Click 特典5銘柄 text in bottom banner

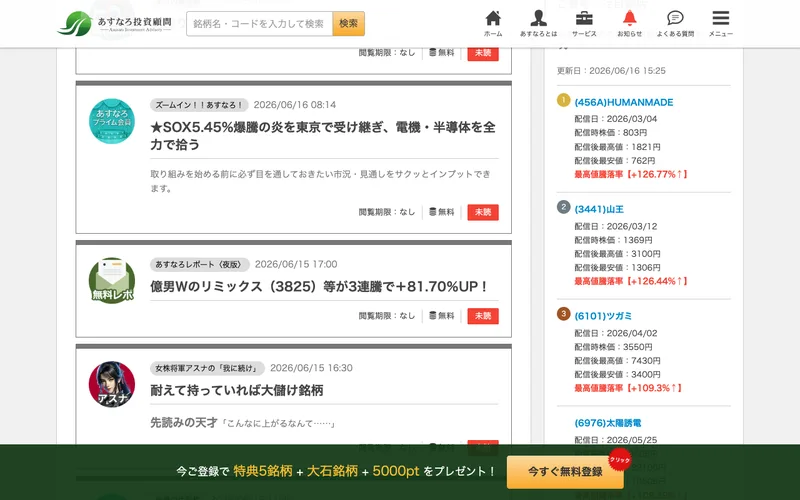[x=263, y=471]
